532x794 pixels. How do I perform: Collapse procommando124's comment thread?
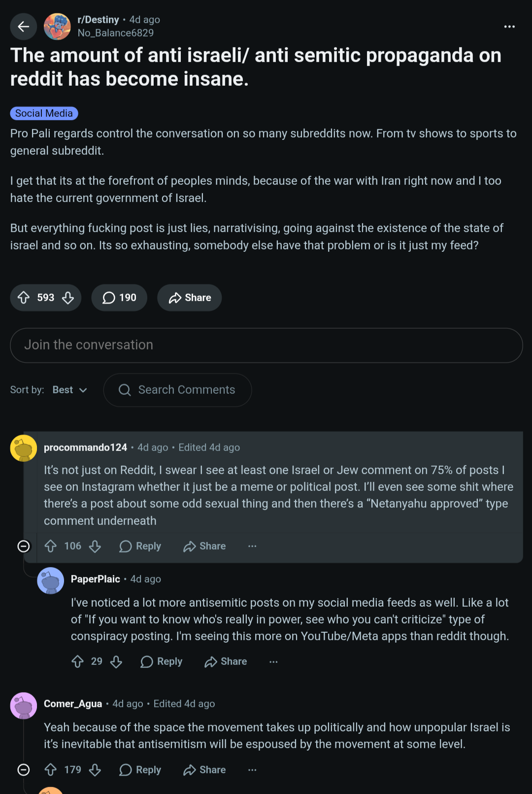(x=24, y=546)
